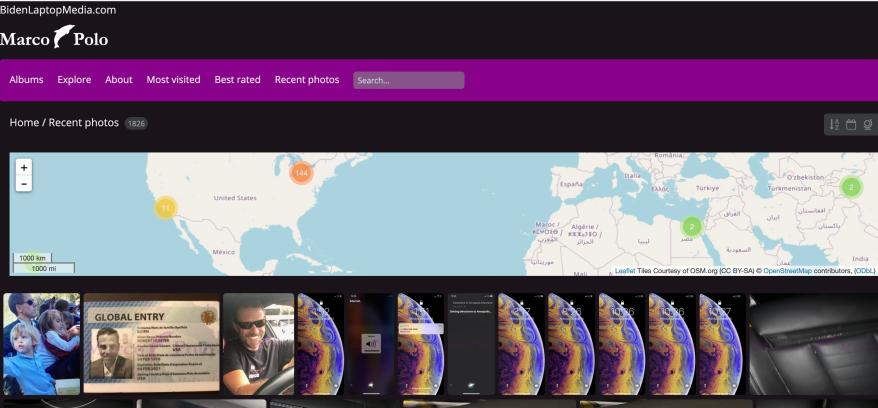The image size is (878, 408).
Task: Open the Albums menu item
Action: (27, 80)
